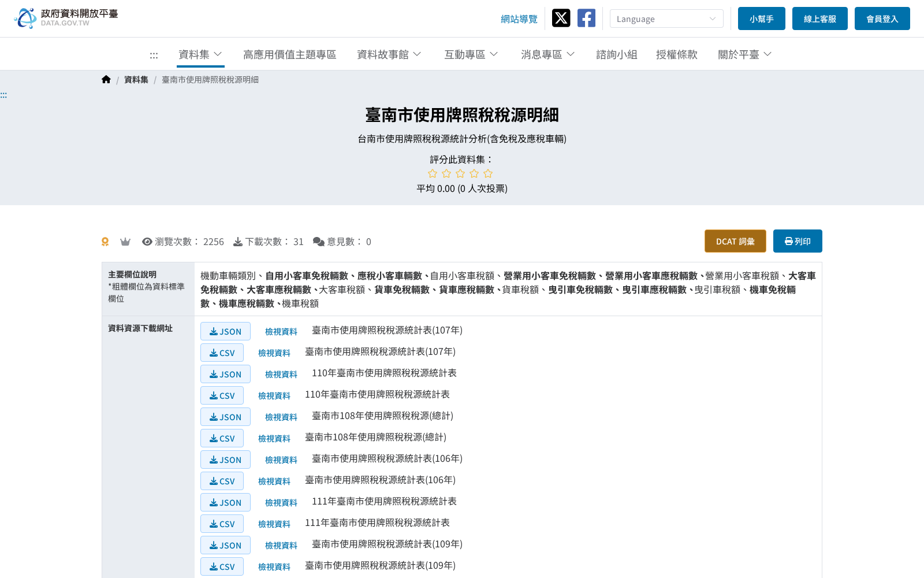The width and height of the screenshot is (924, 578).
Task: Download JSON for 稅源統計表(107年)
Action: click(x=225, y=331)
